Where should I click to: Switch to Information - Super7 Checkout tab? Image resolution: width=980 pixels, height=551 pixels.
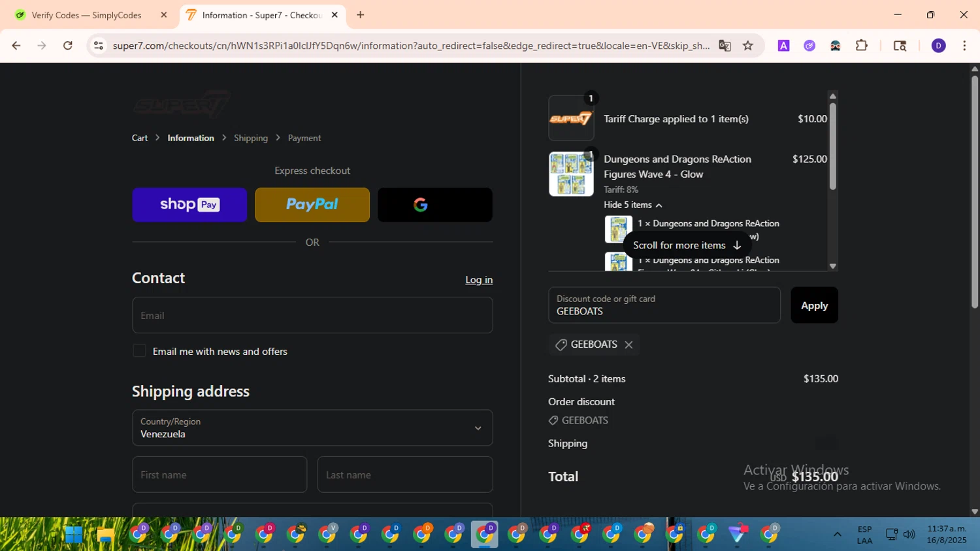pyautogui.click(x=263, y=15)
